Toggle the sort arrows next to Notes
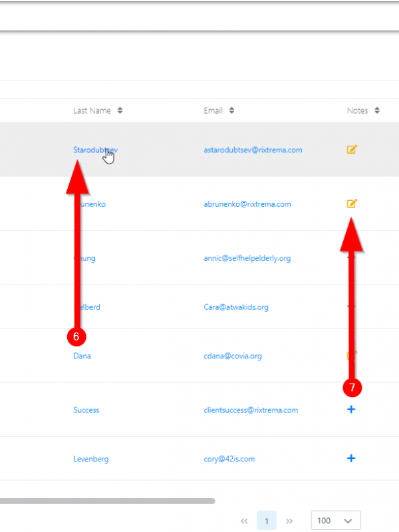Screen dimensions: 399x532 [377, 110]
